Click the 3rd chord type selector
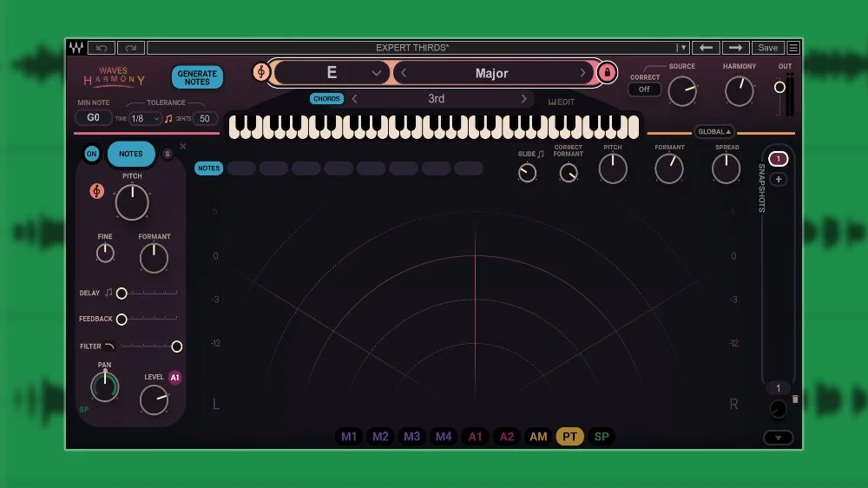 pyautogui.click(x=437, y=99)
